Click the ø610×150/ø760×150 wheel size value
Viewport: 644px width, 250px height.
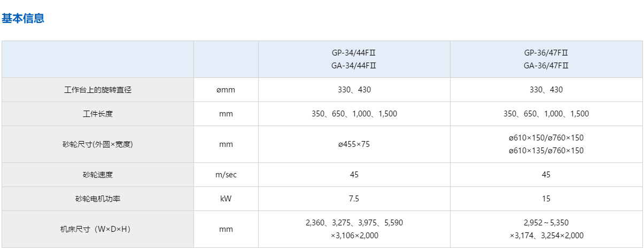pyautogui.click(x=546, y=138)
